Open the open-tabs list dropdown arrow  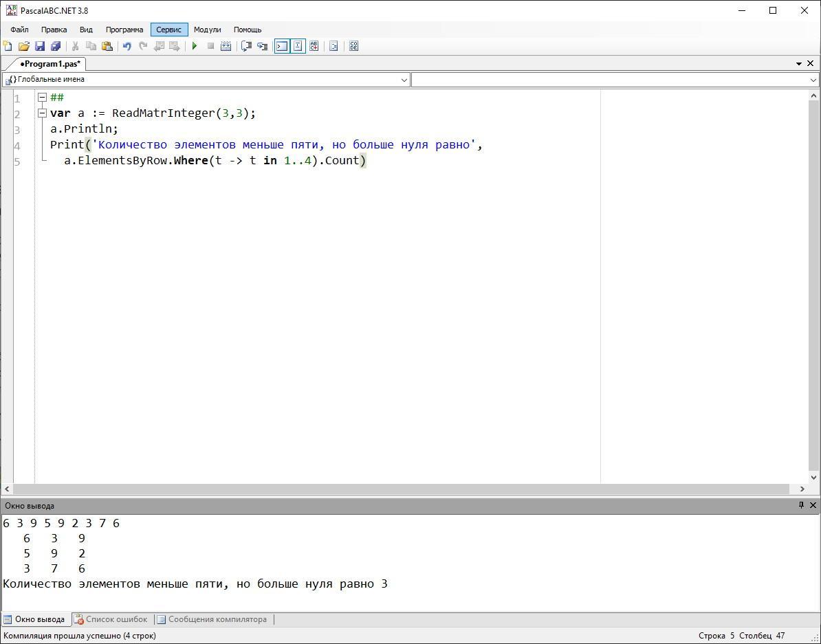(x=799, y=63)
